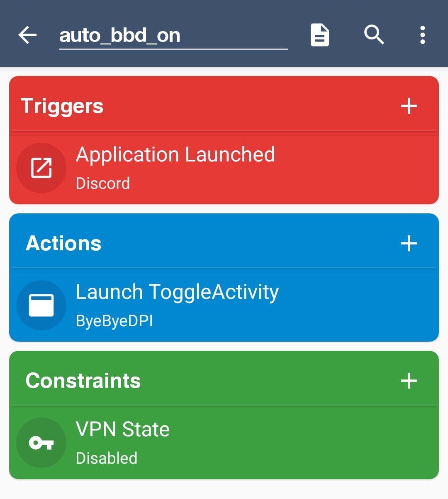This screenshot has width=448, height=499.
Task: Tap the Discord subtitle text
Action: 103,183
